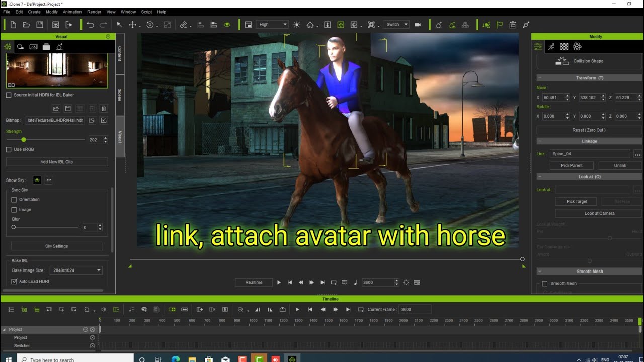Open the Atmosphere tab icon in Visual panel
Viewport: 644px width, 362px height.
click(20, 47)
